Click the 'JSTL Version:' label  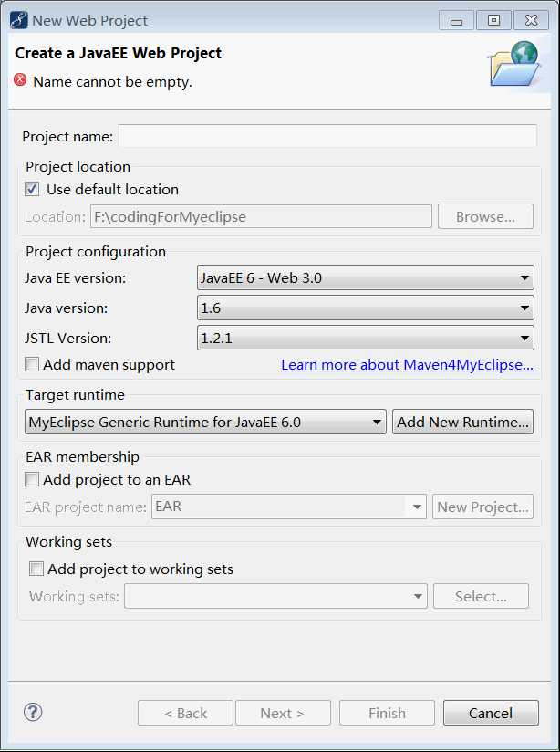(x=68, y=338)
